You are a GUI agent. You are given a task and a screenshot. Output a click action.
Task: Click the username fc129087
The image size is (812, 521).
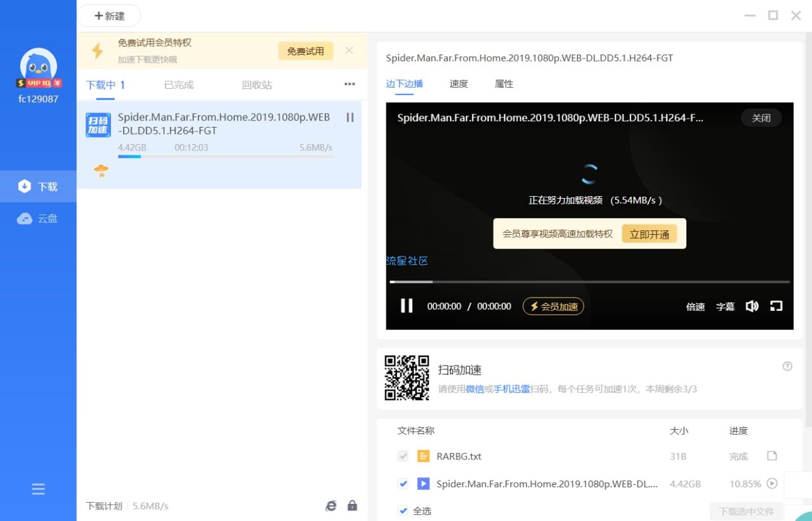point(38,99)
